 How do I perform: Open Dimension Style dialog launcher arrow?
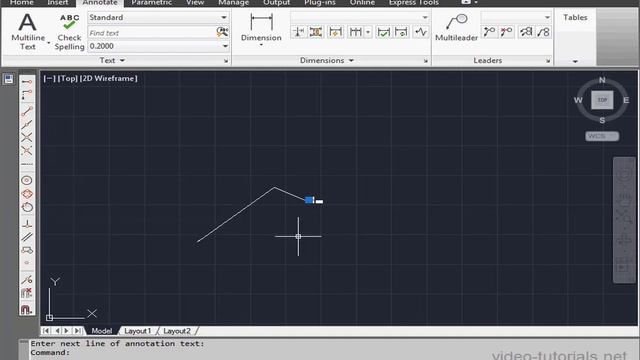(x=426, y=61)
